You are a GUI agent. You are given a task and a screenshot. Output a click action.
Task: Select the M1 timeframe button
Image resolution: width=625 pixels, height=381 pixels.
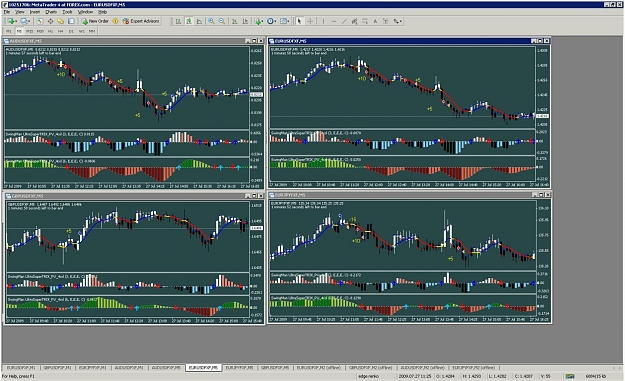[8, 31]
